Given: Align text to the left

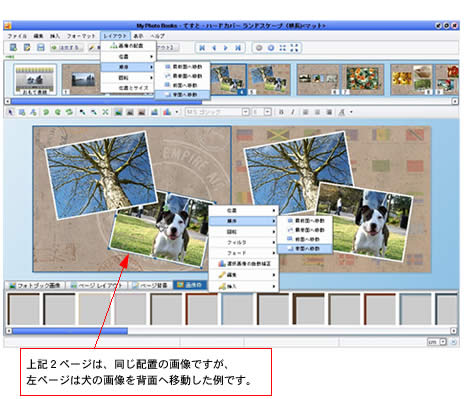Looking at the screenshot, I should click(x=305, y=112).
